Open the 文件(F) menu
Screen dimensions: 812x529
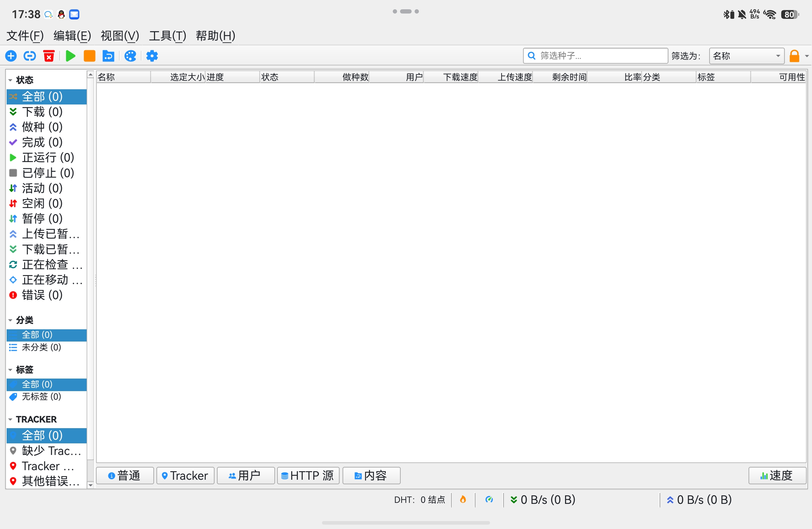(25, 35)
